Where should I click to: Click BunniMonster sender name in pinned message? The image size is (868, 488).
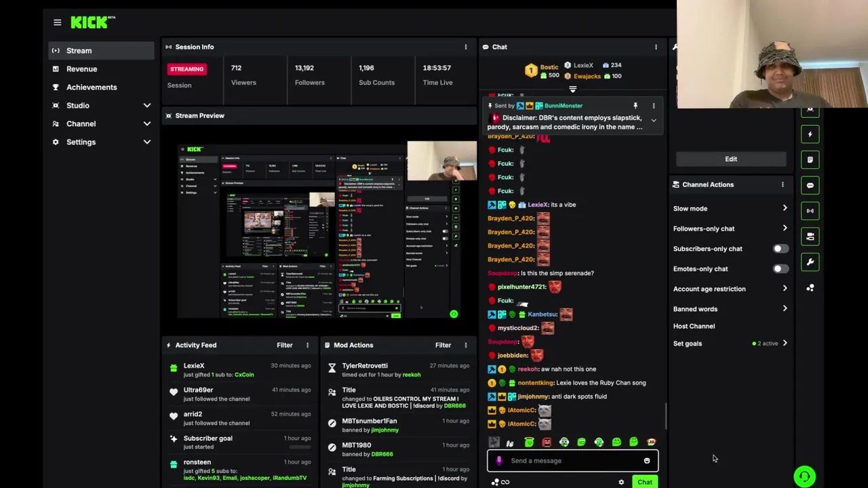click(x=564, y=106)
